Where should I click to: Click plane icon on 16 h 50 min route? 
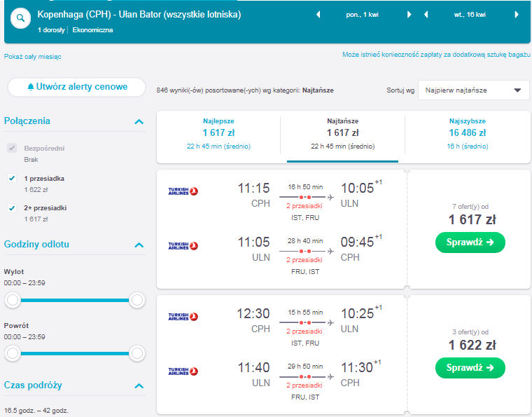point(330,197)
